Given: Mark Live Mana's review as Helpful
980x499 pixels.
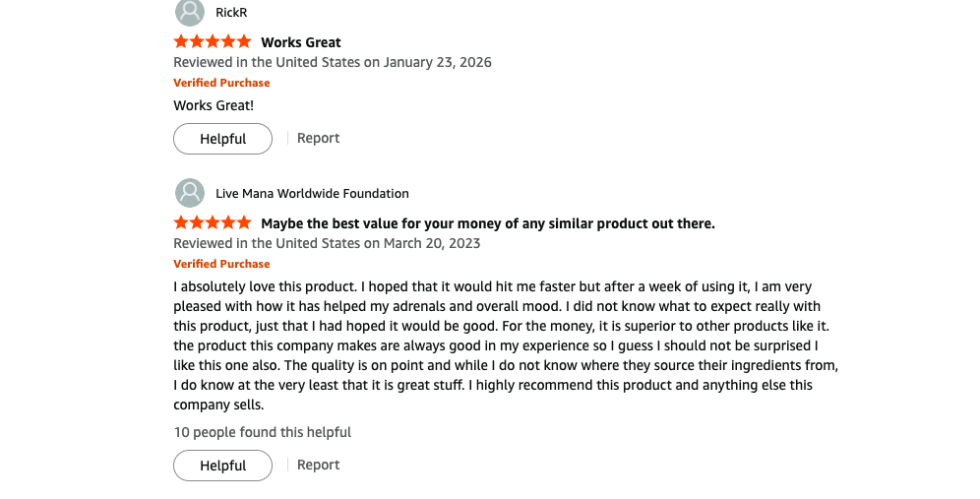Looking at the screenshot, I should tap(222, 466).
